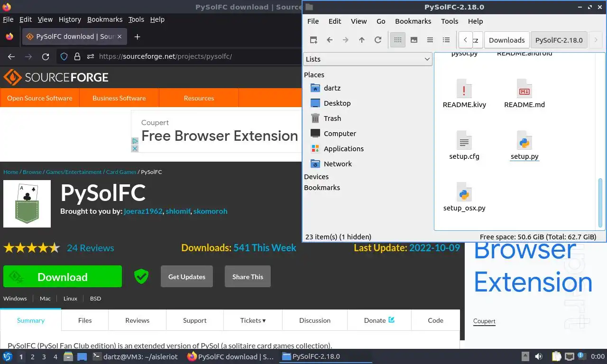Click the Firefox forward arrow

[x=28, y=56]
